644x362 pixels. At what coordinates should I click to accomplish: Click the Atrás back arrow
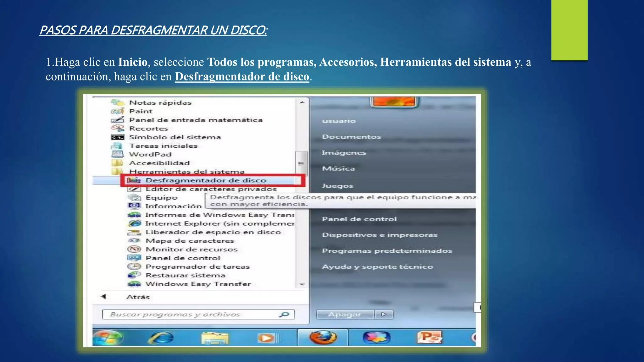(103, 297)
